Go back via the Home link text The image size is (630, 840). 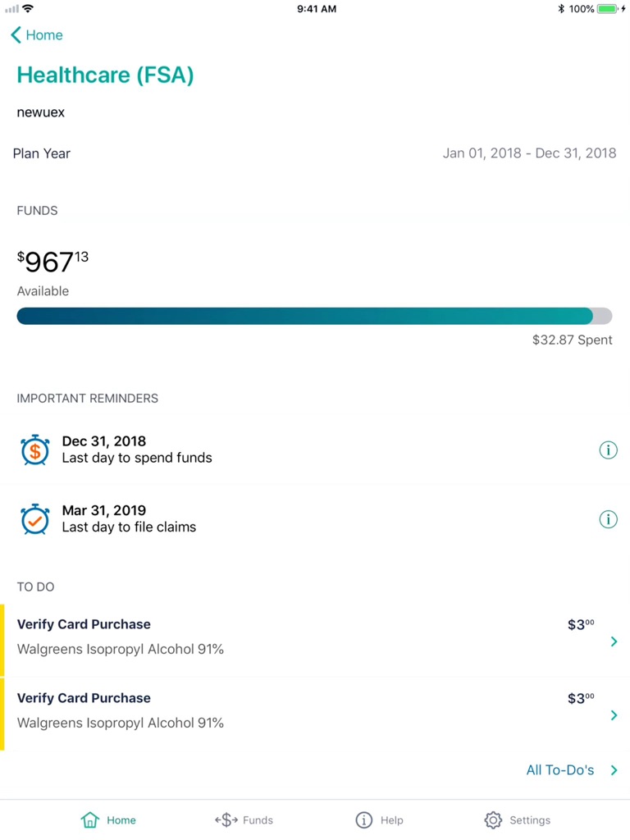click(x=44, y=35)
